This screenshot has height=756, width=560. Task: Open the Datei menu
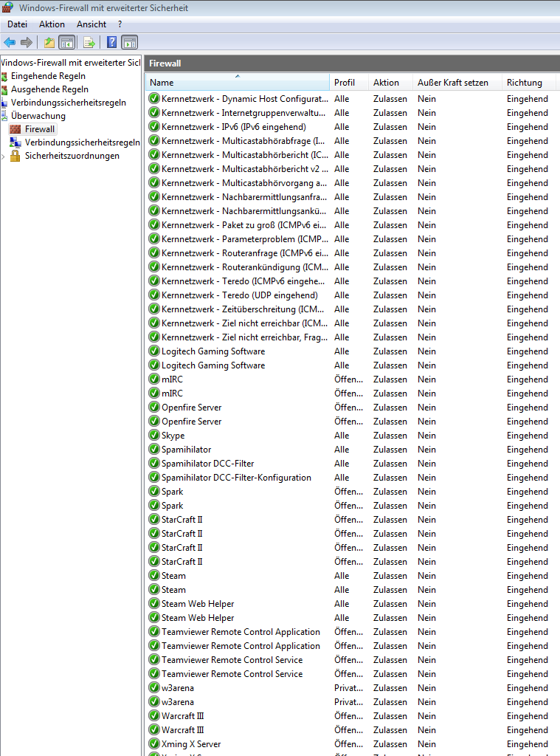tap(18, 24)
